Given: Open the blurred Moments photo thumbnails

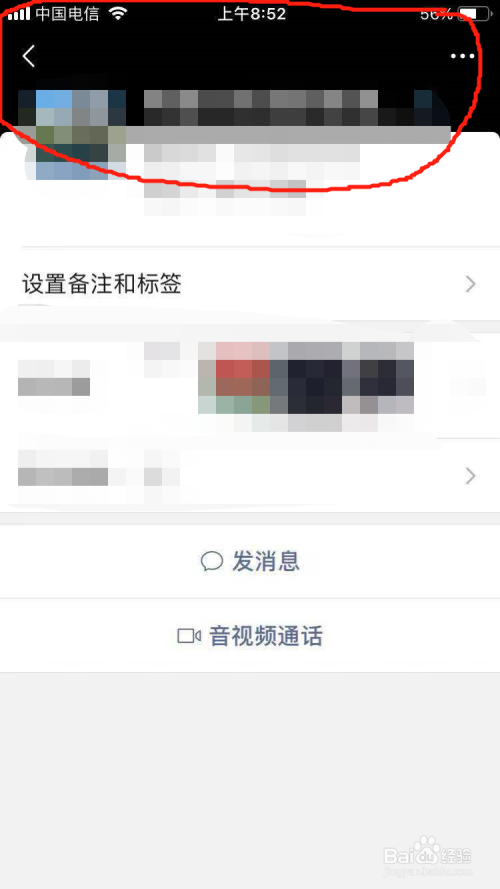Looking at the screenshot, I should pos(306,378).
